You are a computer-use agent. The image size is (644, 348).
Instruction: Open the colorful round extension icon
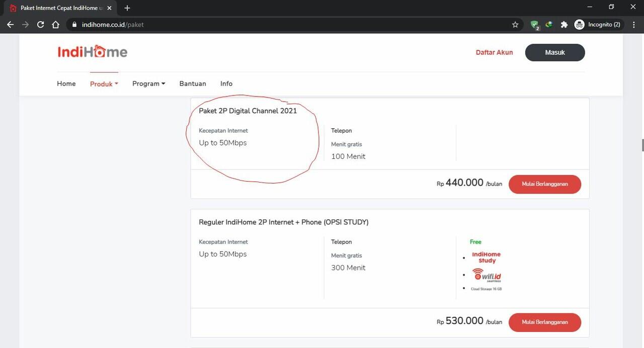(x=549, y=24)
